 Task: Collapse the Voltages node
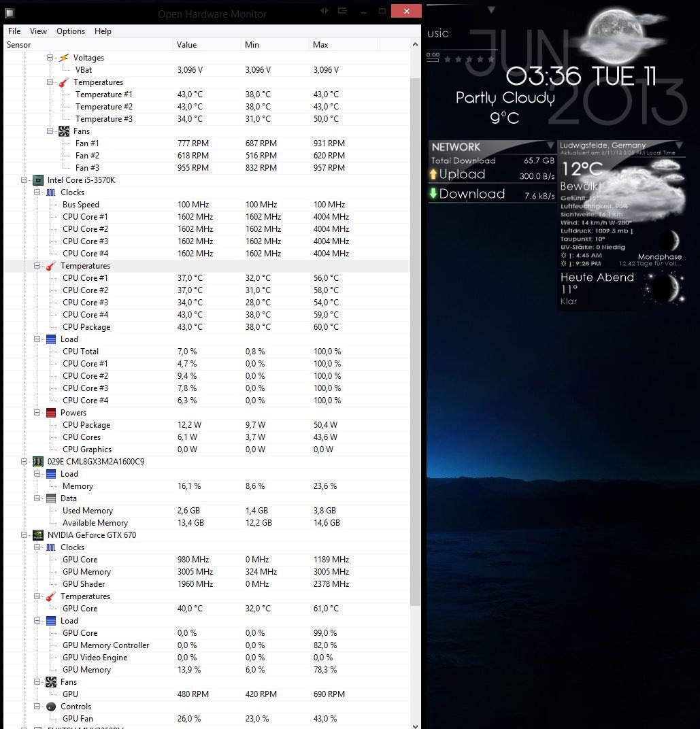point(50,58)
